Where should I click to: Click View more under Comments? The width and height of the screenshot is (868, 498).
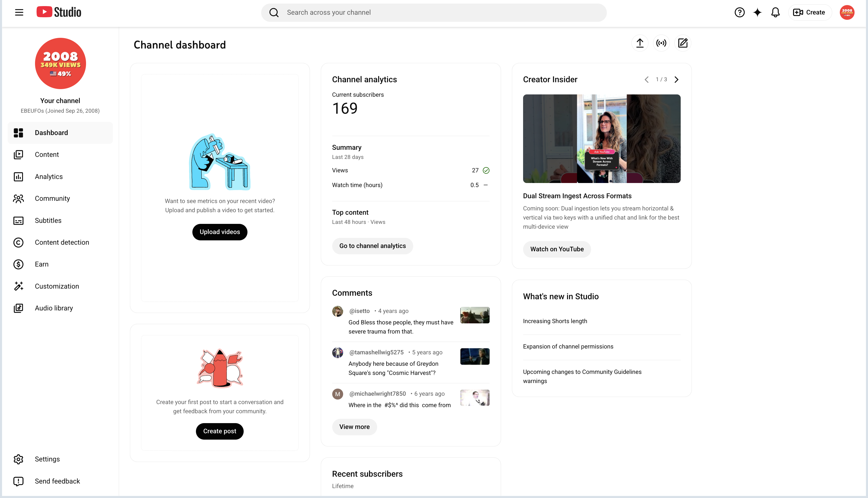click(x=354, y=427)
